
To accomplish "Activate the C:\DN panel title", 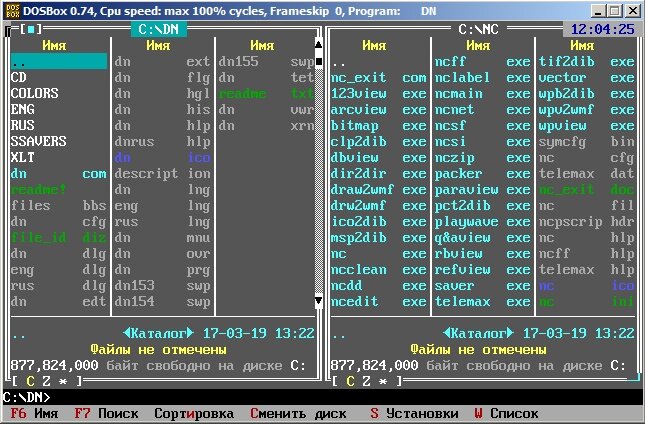I will (x=158, y=29).
